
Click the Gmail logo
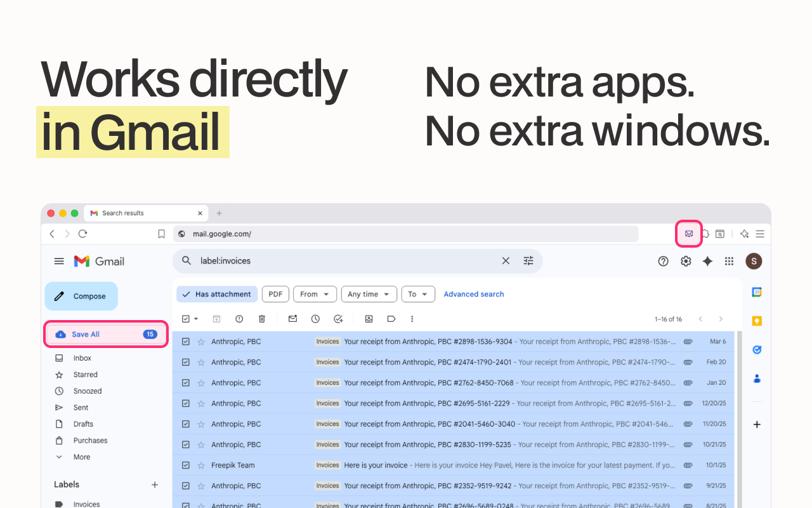point(99,261)
